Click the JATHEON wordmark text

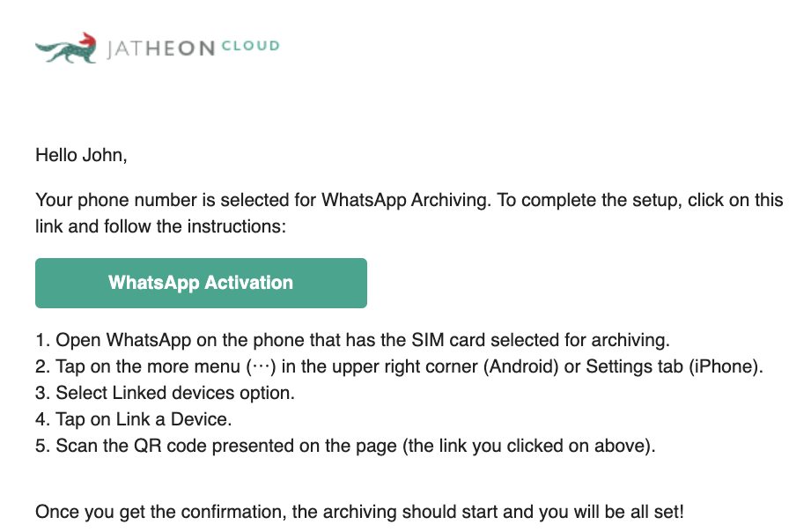[x=161, y=48]
